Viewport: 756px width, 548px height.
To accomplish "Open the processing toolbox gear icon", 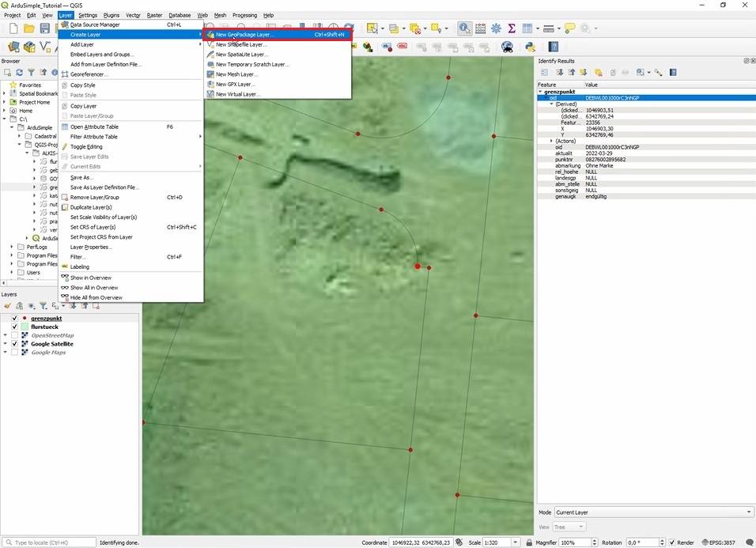I will click(496, 28).
